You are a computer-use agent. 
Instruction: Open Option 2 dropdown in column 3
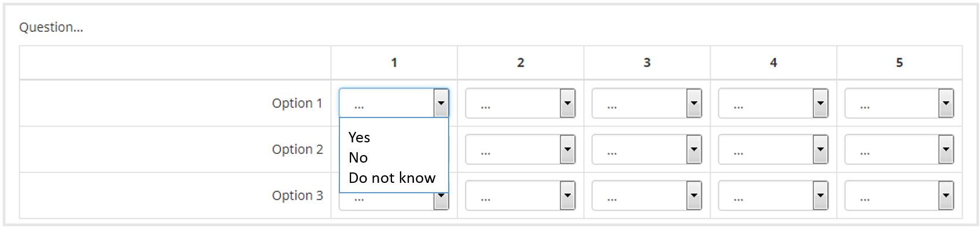647,149
